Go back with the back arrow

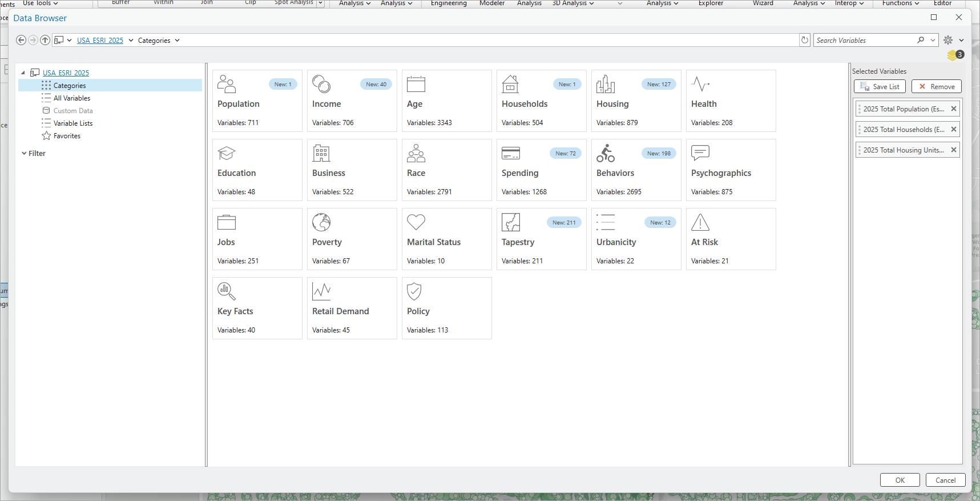coord(21,40)
